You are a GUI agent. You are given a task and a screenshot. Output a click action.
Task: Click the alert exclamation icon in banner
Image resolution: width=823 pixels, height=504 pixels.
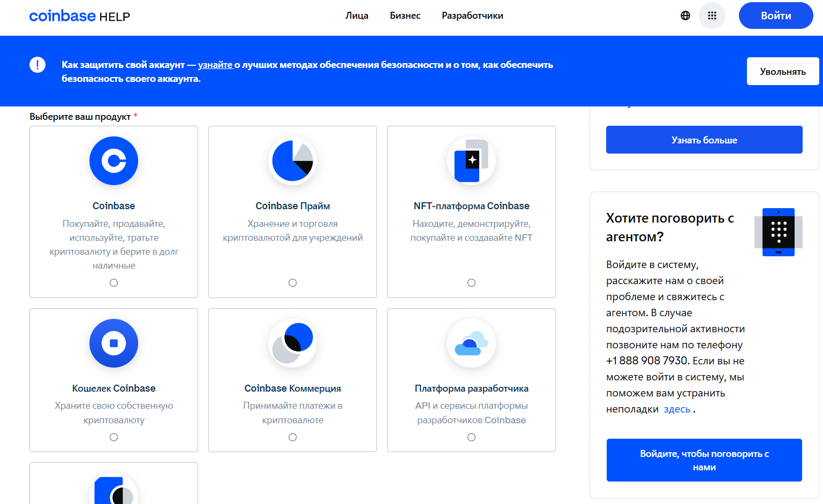tap(37, 65)
